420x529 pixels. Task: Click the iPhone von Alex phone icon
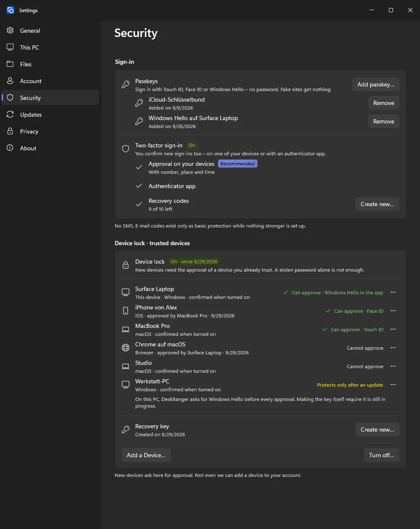126,311
